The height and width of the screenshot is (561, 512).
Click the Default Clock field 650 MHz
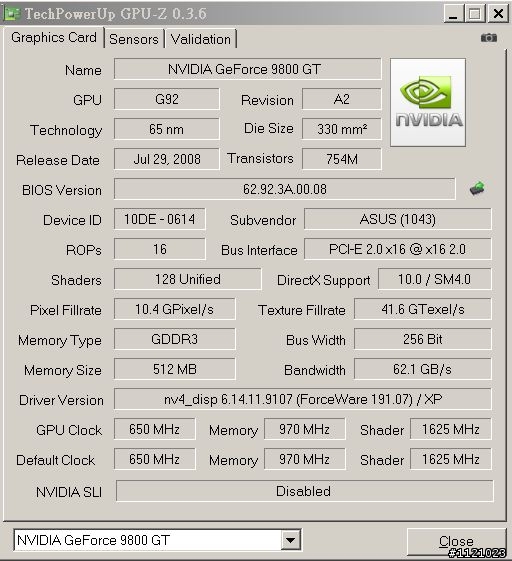[x=155, y=459]
